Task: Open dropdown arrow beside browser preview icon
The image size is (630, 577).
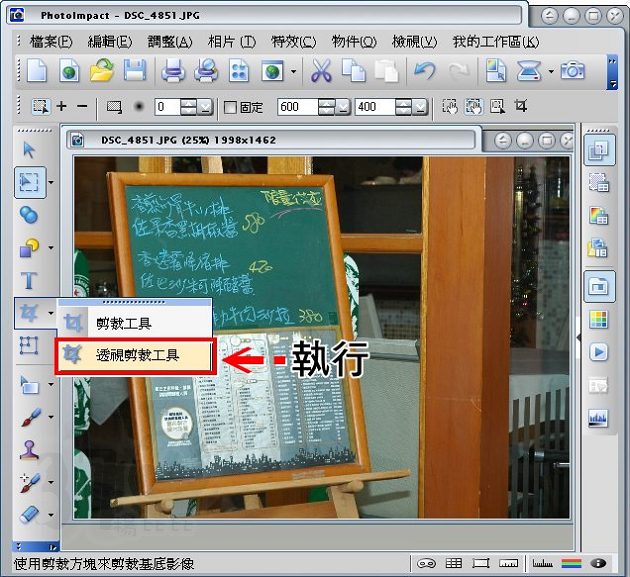Action: [294, 72]
